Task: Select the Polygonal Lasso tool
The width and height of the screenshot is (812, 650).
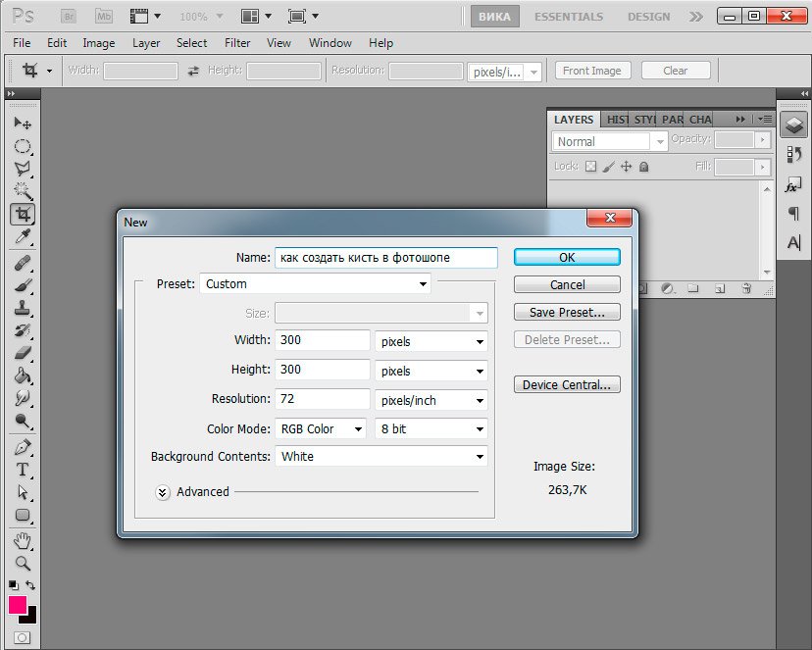Action: 23,169
